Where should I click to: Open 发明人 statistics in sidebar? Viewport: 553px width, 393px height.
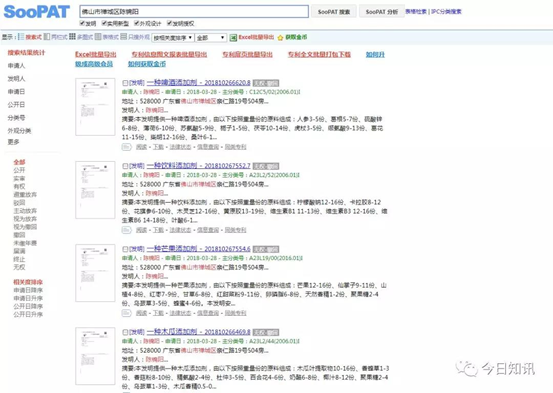(16, 79)
